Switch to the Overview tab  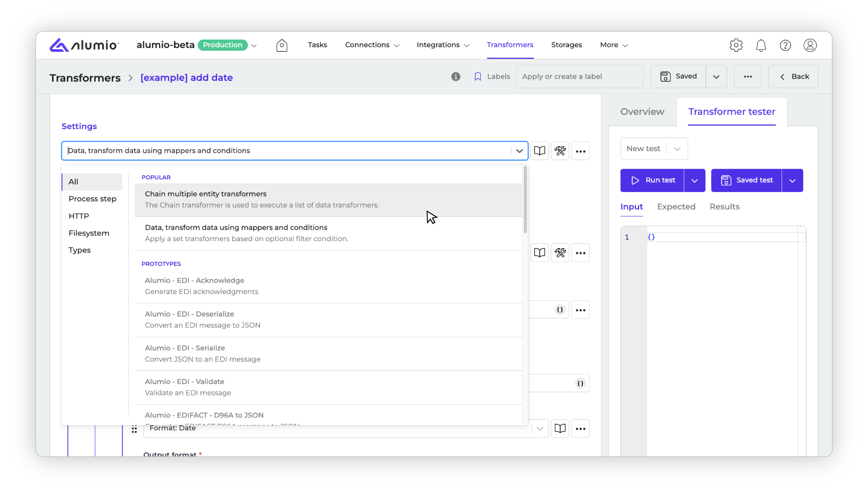pyautogui.click(x=642, y=111)
